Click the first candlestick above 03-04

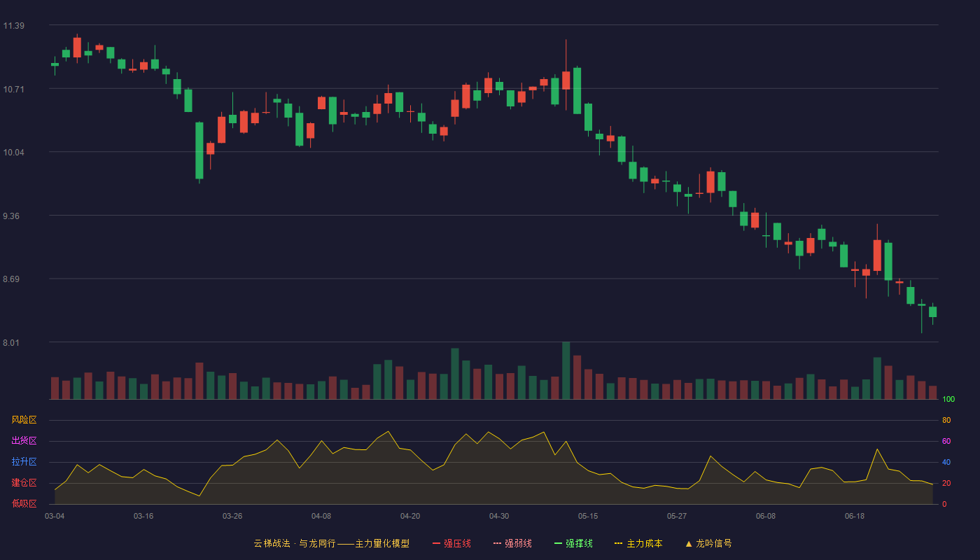(55, 64)
